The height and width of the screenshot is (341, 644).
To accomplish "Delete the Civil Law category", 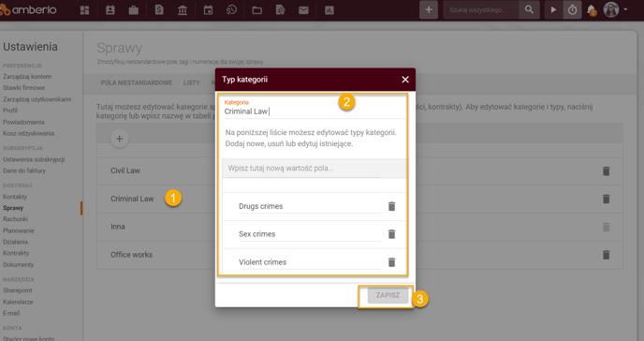I will [606, 170].
